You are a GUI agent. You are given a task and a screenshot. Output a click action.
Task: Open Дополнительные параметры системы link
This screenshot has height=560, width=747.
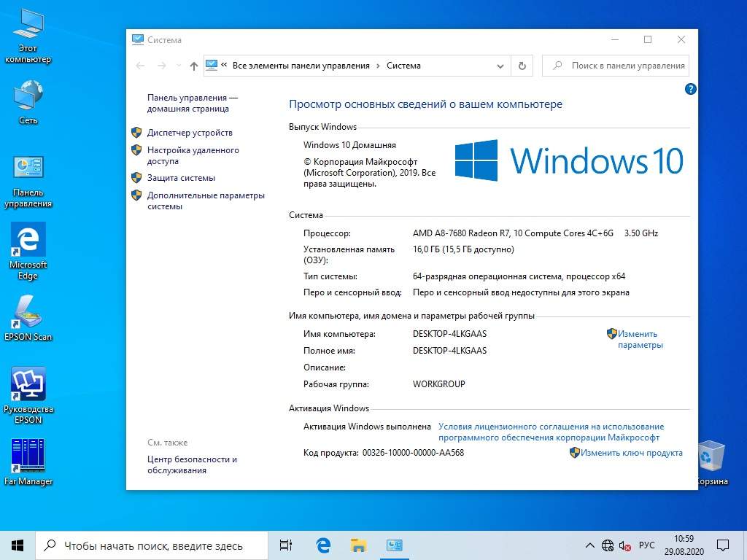click(206, 201)
